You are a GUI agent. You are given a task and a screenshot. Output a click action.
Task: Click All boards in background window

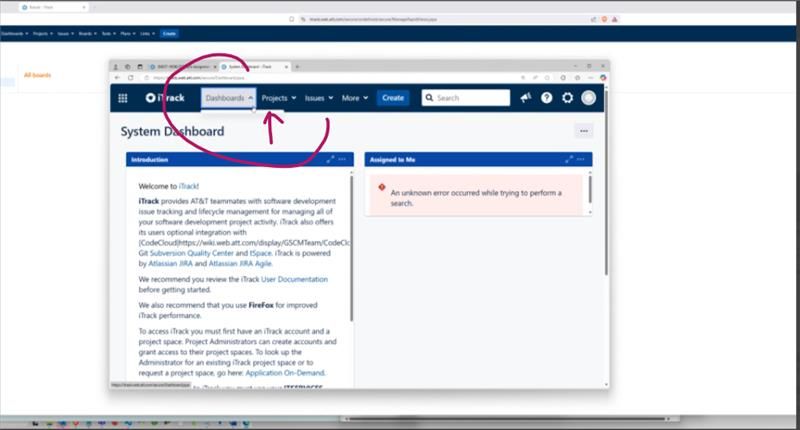point(38,75)
